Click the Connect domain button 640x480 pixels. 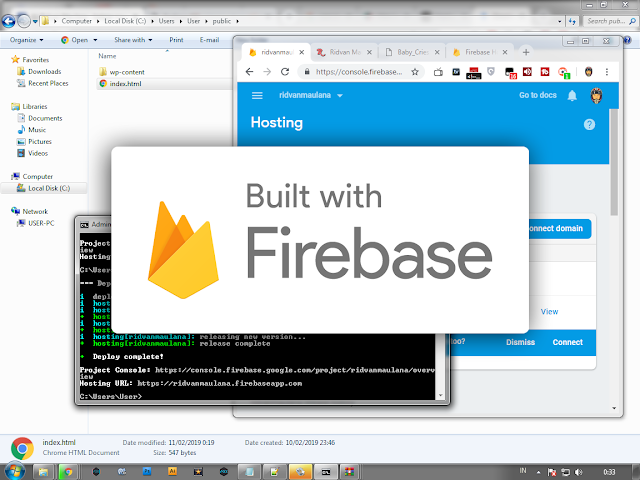pyautogui.click(x=560, y=229)
